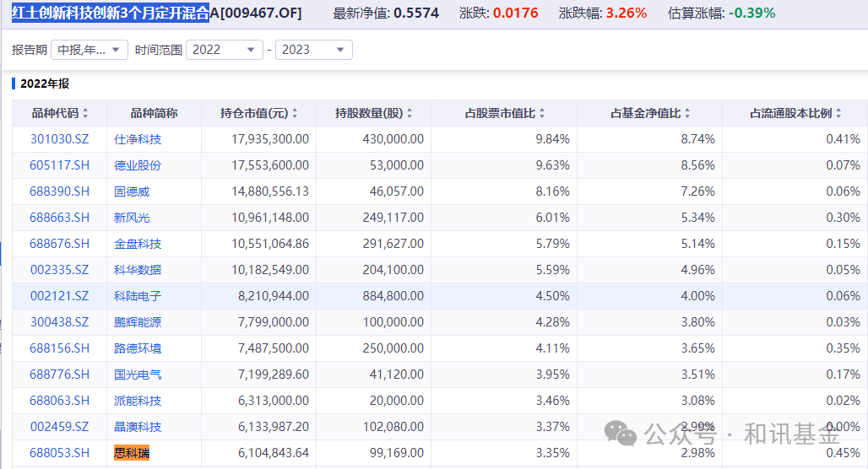The width and height of the screenshot is (868, 469).
Task: Click the 估算涨幅 value -0.39%
Action: [751, 13]
